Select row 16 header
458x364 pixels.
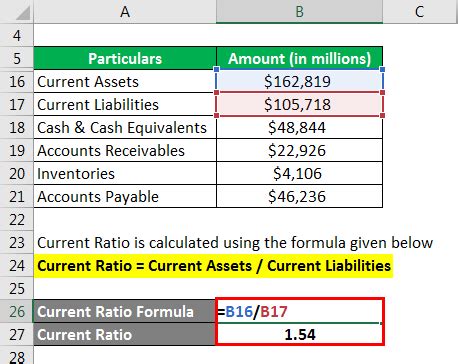click(17, 81)
